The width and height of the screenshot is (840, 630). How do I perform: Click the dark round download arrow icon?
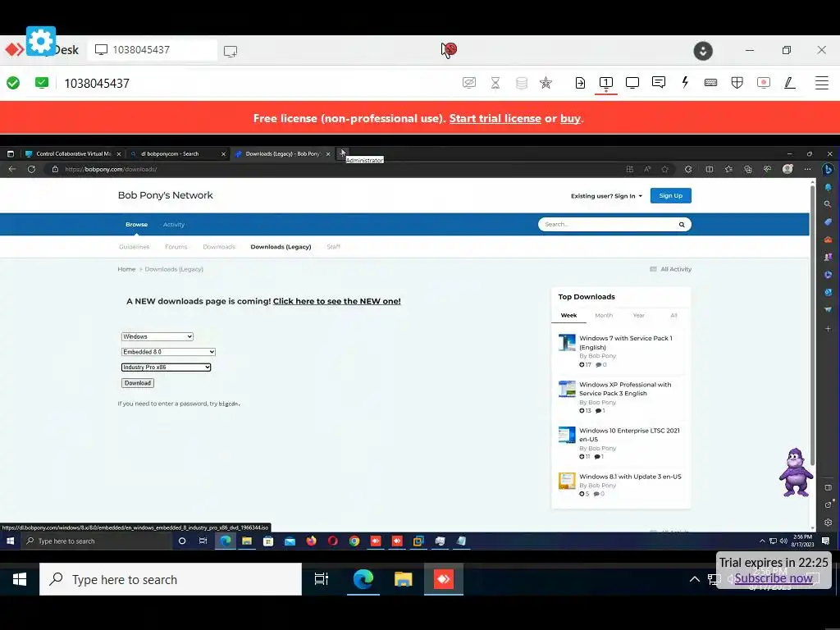click(703, 50)
